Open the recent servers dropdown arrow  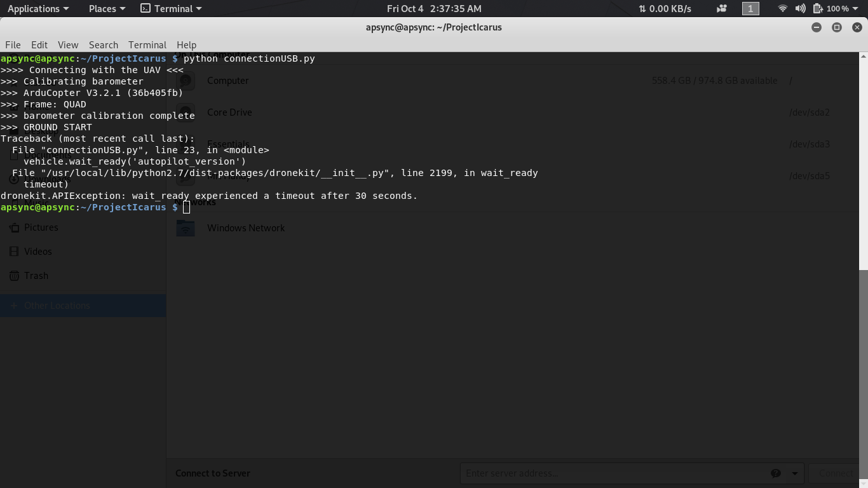click(793, 473)
